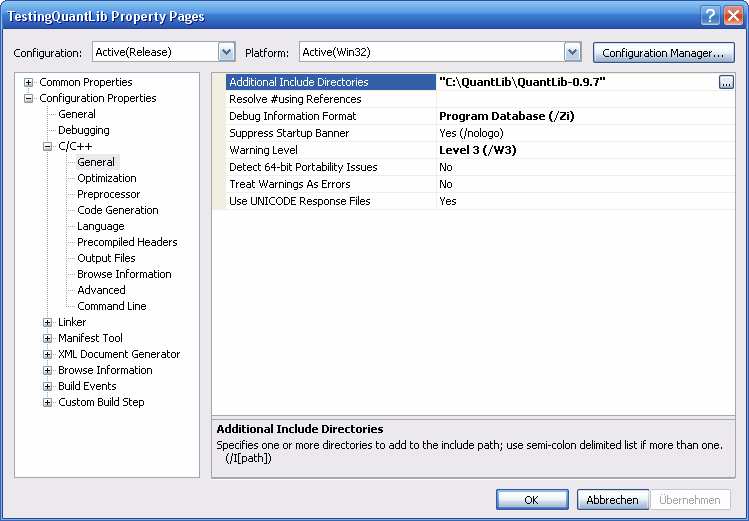Image resolution: width=749 pixels, height=521 pixels.
Task: Select General under C/C++
Action: (96, 162)
